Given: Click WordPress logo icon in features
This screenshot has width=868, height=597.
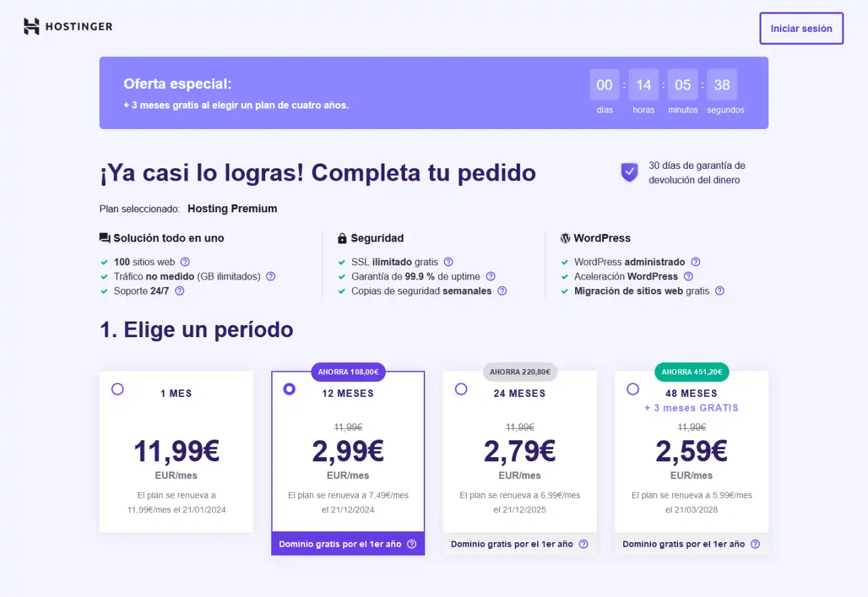Looking at the screenshot, I should pos(566,238).
